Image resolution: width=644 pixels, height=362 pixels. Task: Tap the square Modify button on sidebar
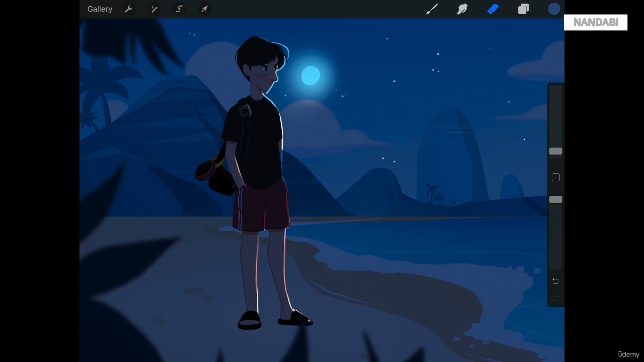(556, 177)
